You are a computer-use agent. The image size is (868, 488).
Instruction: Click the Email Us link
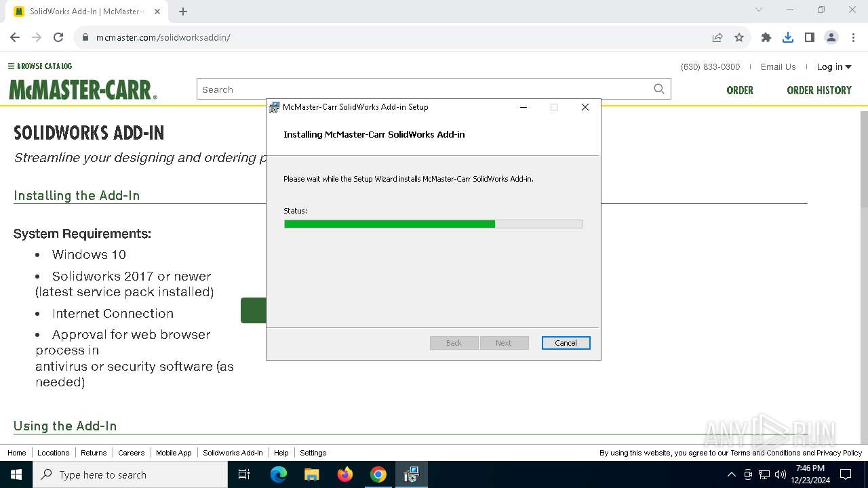click(778, 66)
